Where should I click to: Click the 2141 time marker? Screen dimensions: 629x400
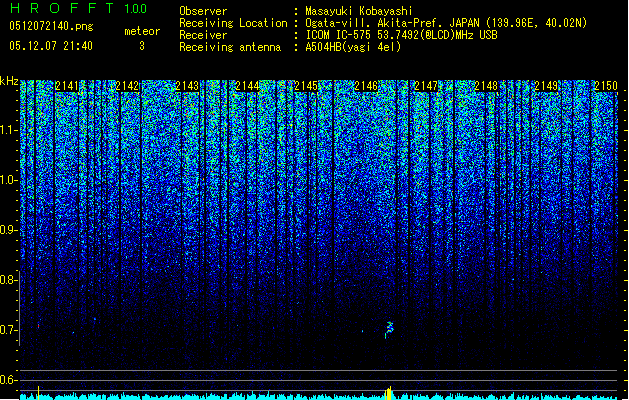click(x=67, y=86)
